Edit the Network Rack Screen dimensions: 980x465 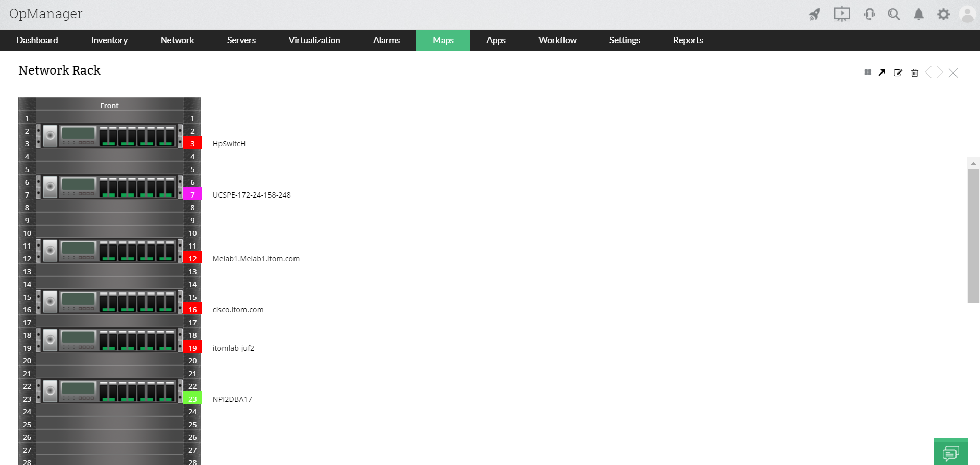pyautogui.click(x=898, y=72)
